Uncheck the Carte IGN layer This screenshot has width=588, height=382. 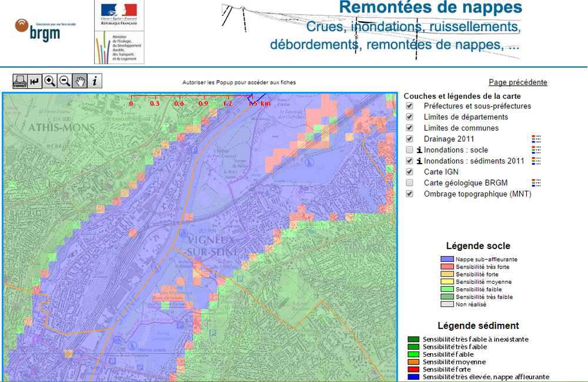409,171
